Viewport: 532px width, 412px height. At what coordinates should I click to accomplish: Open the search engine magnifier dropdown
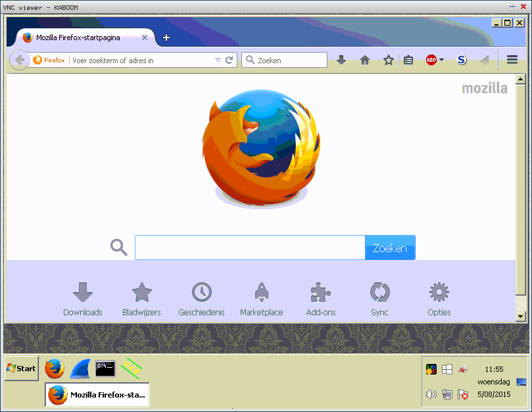point(250,60)
